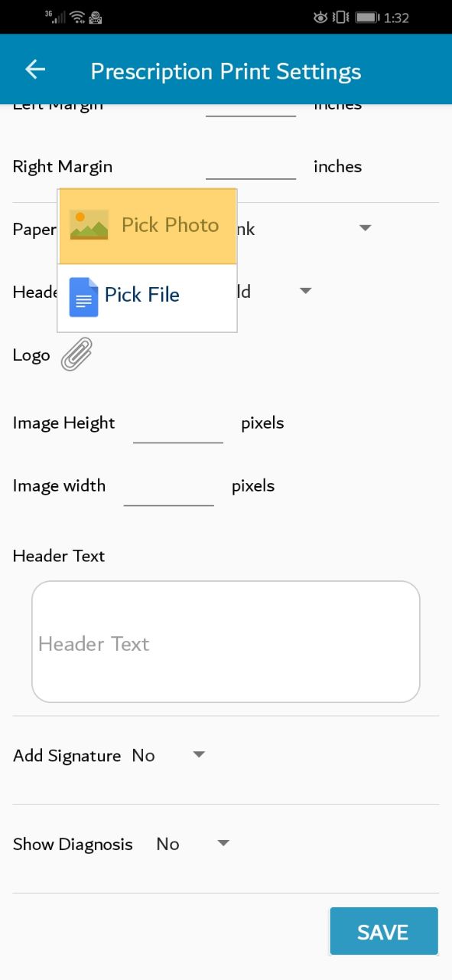Focus the Right Margin input field
This screenshot has width=452, height=980.
point(251,166)
